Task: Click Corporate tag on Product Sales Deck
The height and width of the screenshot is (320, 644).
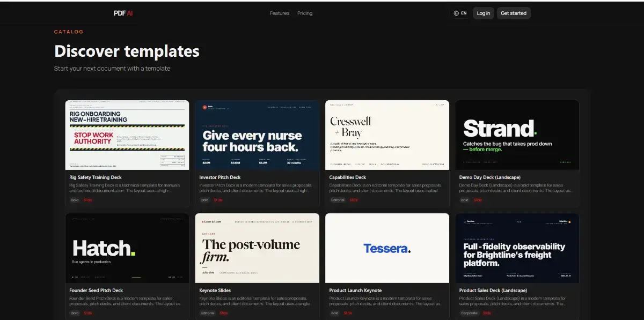Action: click(x=470, y=313)
